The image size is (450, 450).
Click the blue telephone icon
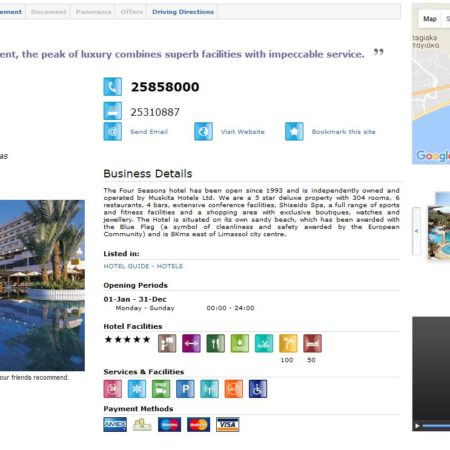[x=112, y=87]
